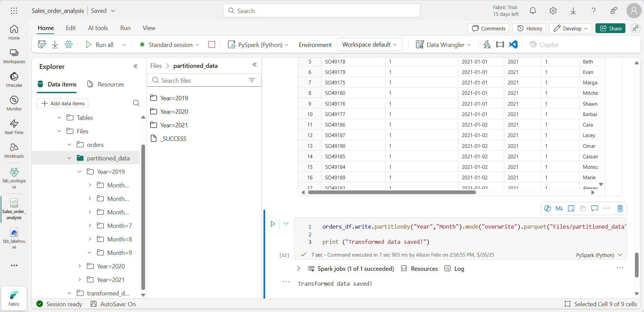Expand Spark jobs details

pos(299,268)
